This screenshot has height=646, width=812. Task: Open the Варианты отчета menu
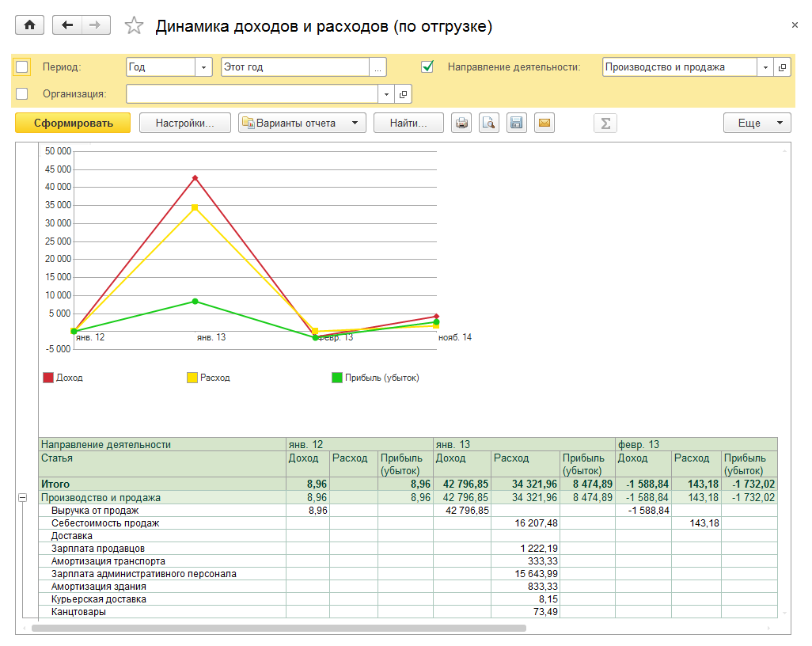click(302, 123)
